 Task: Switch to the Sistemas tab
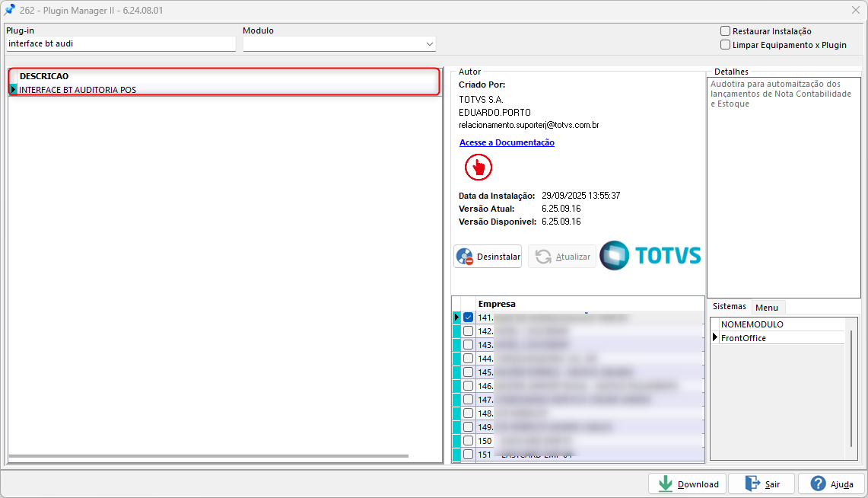pyautogui.click(x=729, y=306)
